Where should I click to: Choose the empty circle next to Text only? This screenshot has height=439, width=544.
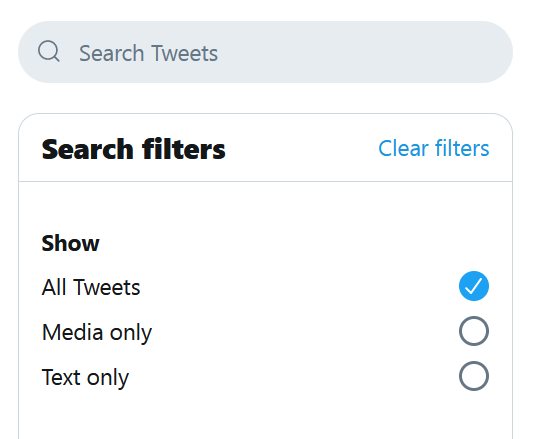[474, 376]
